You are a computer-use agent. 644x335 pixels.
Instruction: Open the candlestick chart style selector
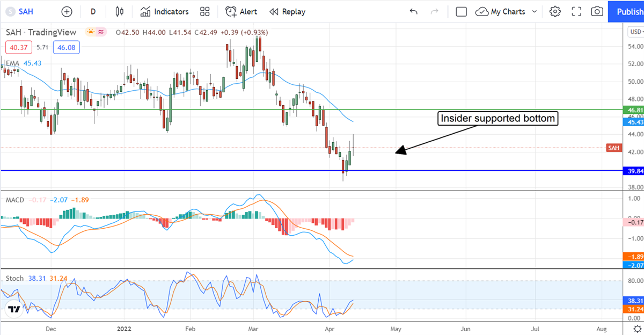(x=119, y=11)
